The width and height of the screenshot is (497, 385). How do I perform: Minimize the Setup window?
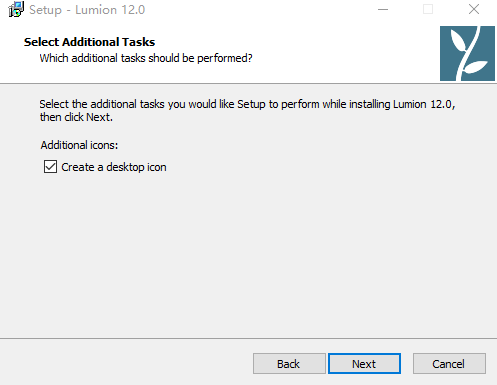click(383, 9)
